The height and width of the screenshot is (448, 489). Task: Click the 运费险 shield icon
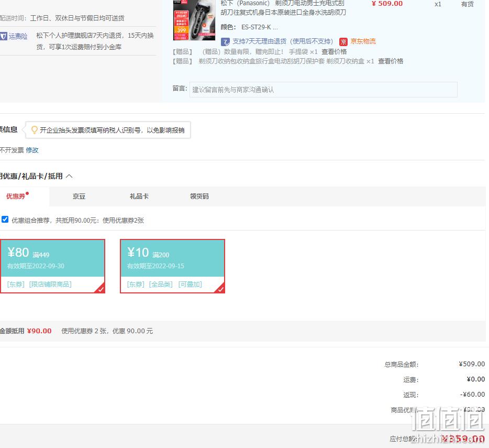[x=4, y=36]
